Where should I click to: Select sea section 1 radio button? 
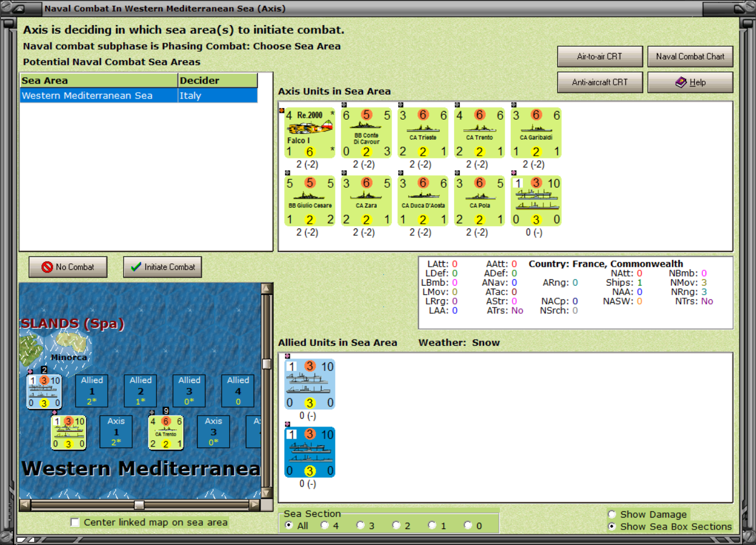pos(432,526)
